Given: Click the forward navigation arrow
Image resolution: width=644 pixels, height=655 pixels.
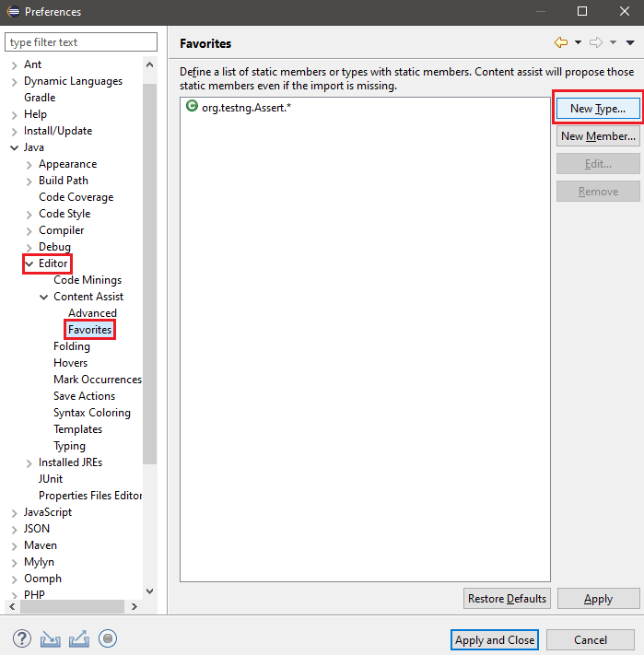Looking at the screenshot, I should [595, 42].
